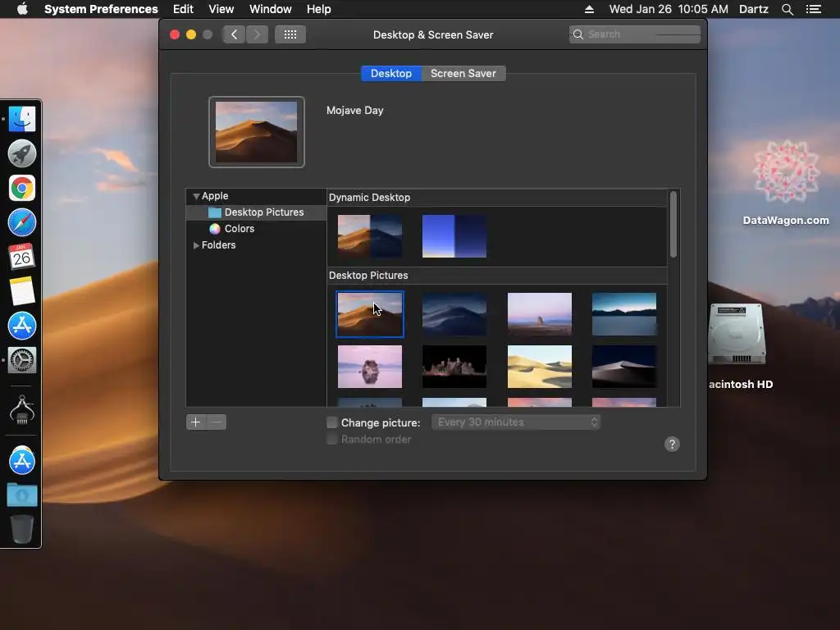Click the date and time in menu bar
Screen dimensions: 840x630
click(x=669, y=9)
